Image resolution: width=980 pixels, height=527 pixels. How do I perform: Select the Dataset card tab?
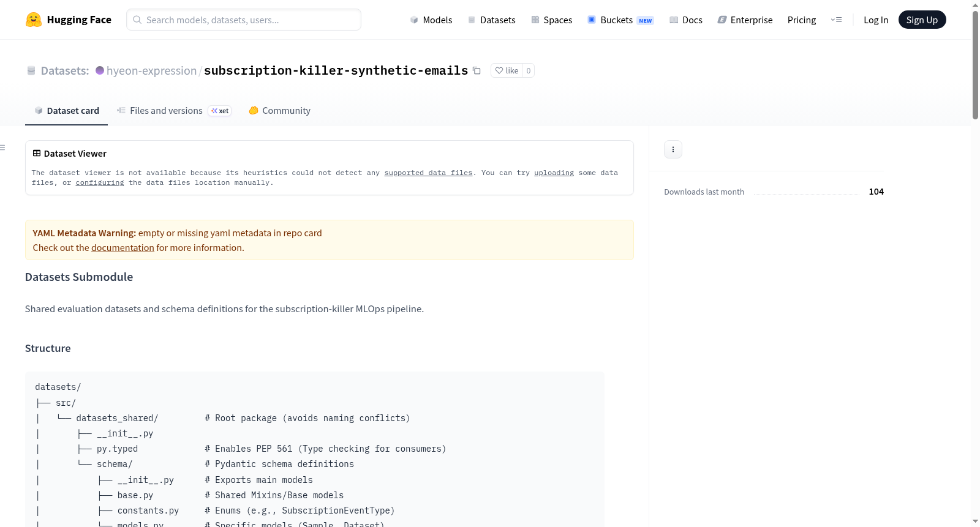pyautogui.click(x=66, y=111)
